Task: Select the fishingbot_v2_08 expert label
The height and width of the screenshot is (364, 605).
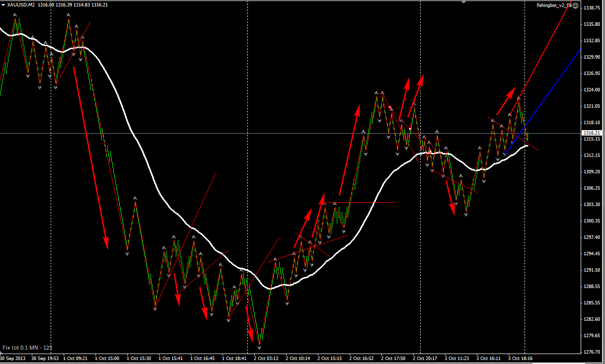Action: pyautogui.click(x=554, y=5)
